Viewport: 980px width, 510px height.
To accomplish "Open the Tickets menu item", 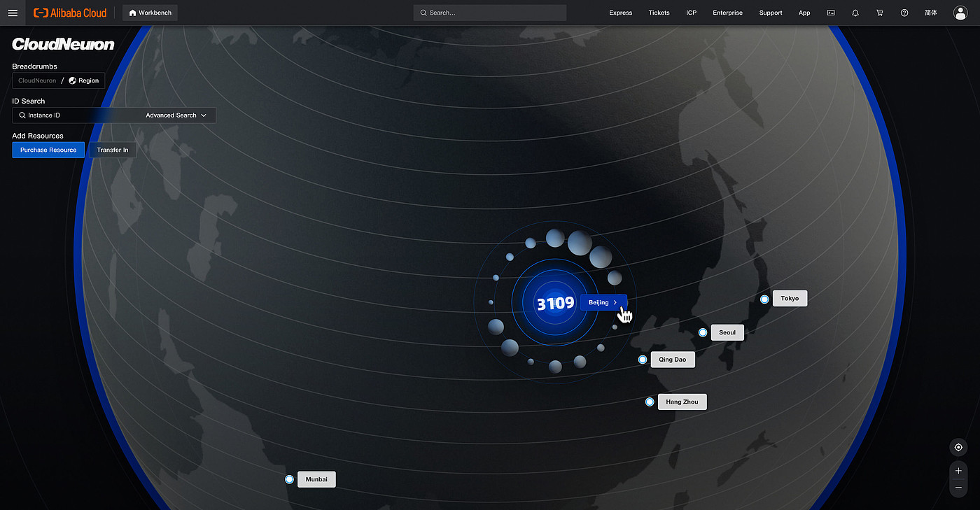I will pos(659,13).
